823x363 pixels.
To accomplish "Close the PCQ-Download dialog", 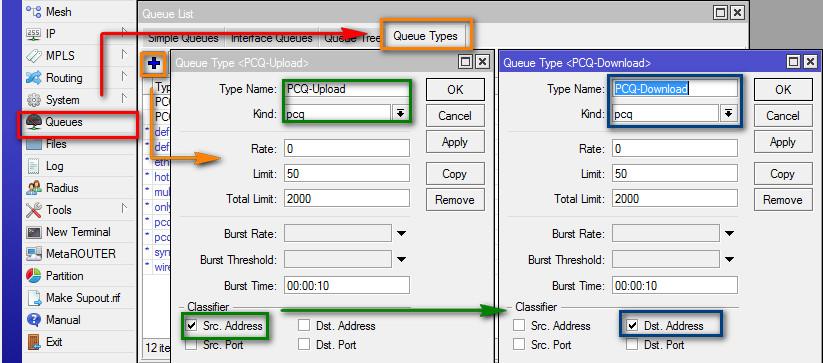I will (x=809, y=62).
